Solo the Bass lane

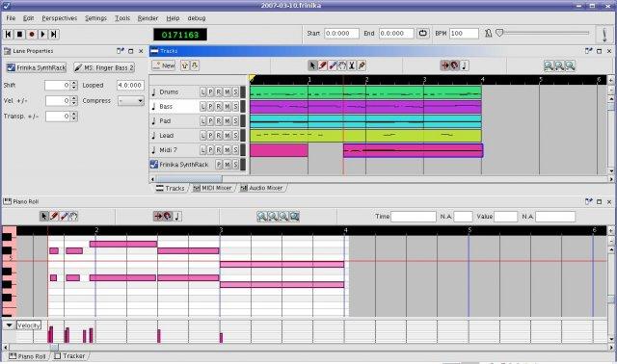click(x=235, y=107)
